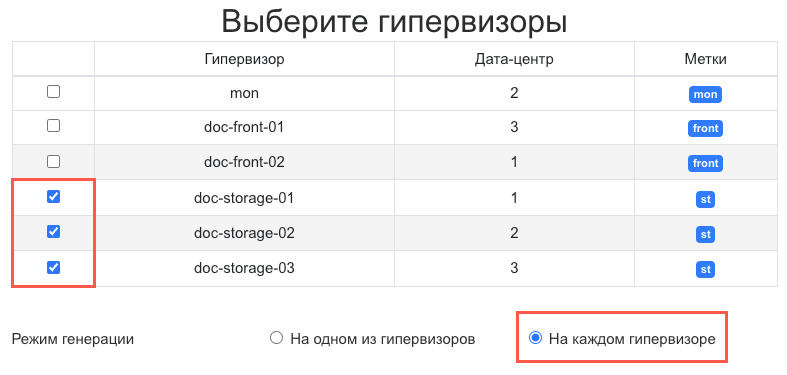This screenshot has width=787, height=375.
Task: Click the 'st' badge for doc-storage-03
Action: tap(705, 270)
